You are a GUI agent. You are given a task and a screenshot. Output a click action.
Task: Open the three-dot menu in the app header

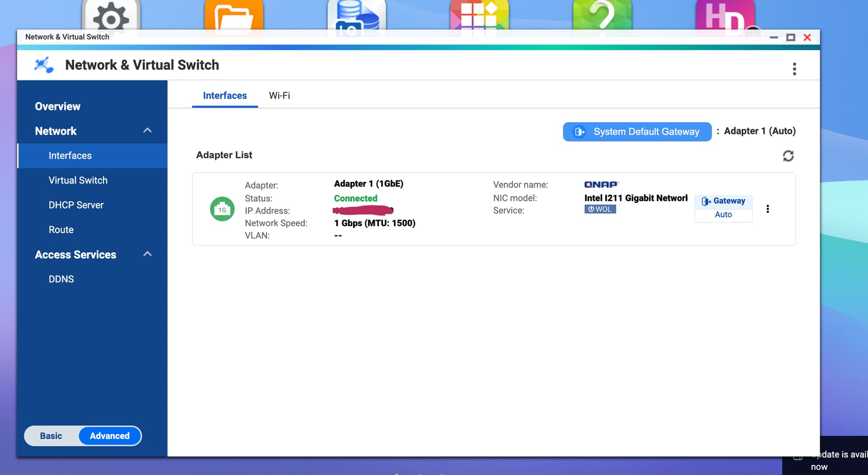(x=794, y=69)
